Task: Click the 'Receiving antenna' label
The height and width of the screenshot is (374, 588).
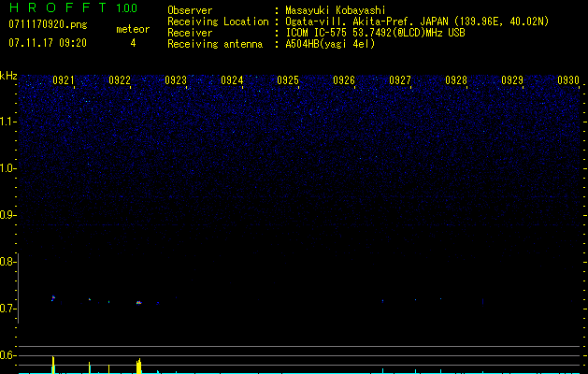Action: point(215,44)
